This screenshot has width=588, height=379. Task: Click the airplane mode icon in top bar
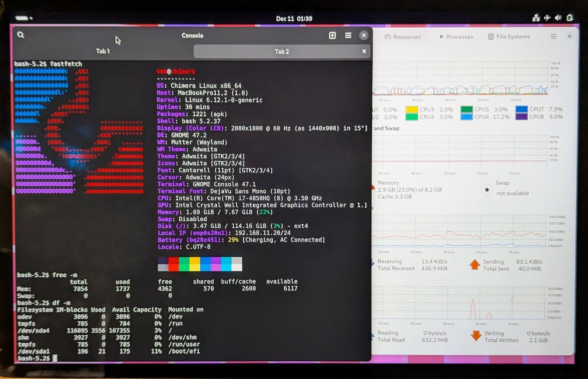coord(547,18)
